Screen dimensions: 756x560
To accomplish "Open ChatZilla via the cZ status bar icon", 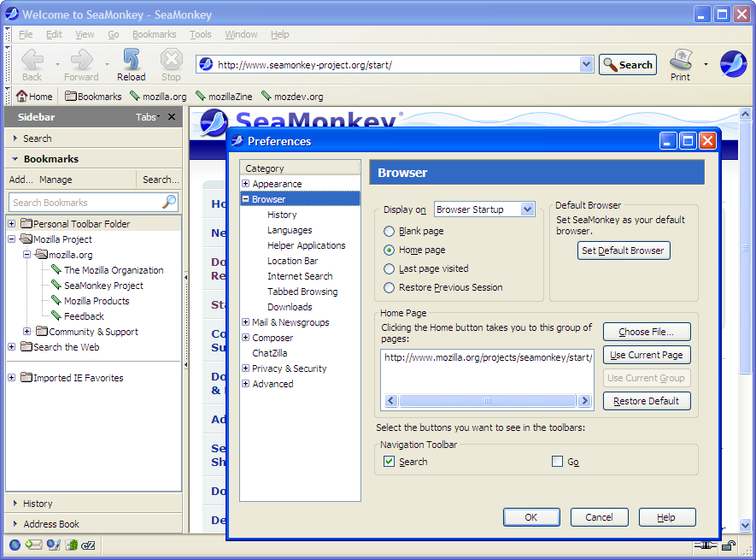I will (x=88, y=545).
